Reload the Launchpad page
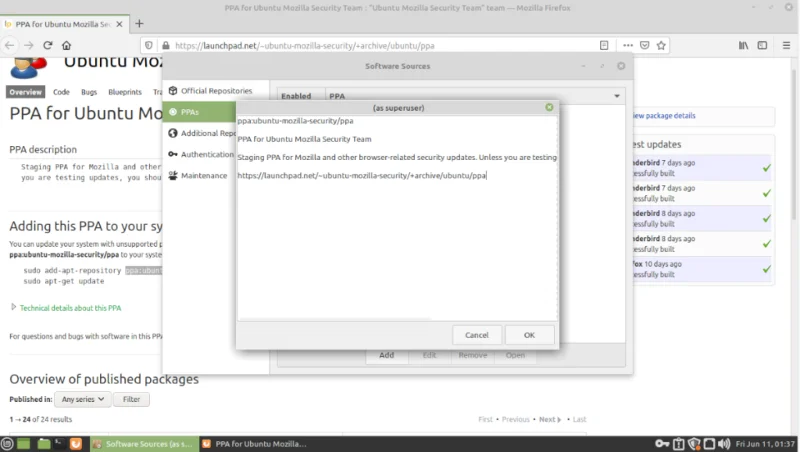The image size is (800, 452). 47,45
